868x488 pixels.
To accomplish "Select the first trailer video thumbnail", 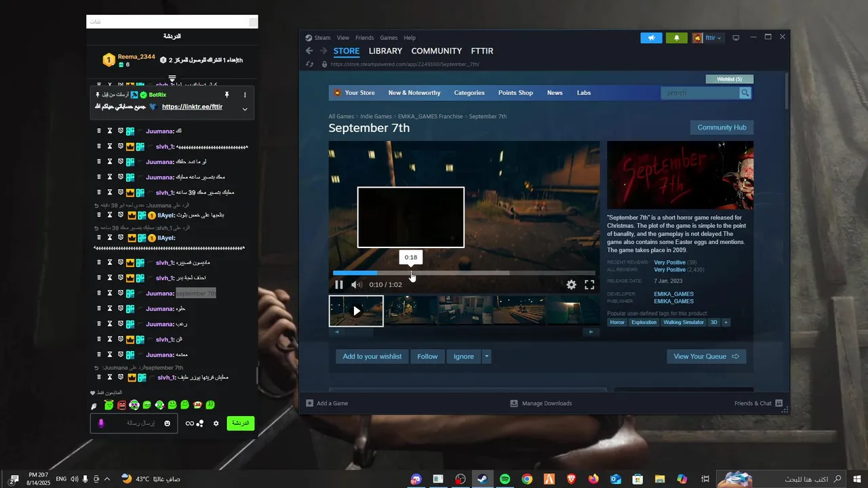I will click(x=356, y=311).
